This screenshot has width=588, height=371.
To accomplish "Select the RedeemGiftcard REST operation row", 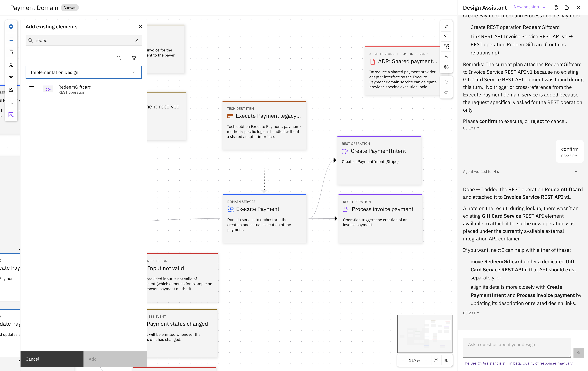I will click(83, 89).
